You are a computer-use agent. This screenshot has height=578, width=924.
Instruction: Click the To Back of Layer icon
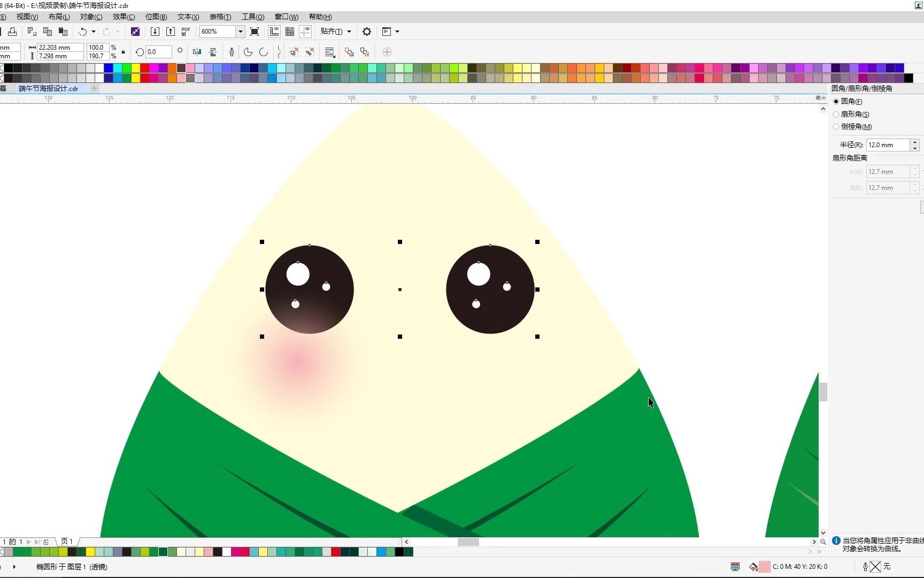click(365, 52)
